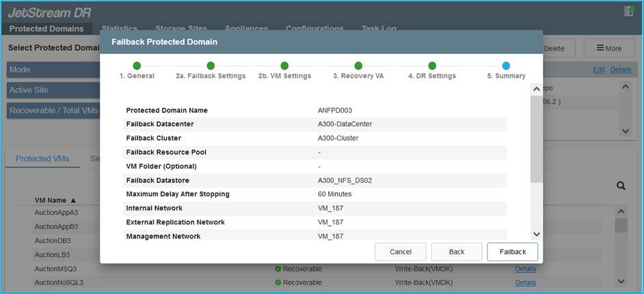Image resolution: width=644 pixels, height=294 pixels.
Task: Click the search magnifier icon
Action: (621, 185)
